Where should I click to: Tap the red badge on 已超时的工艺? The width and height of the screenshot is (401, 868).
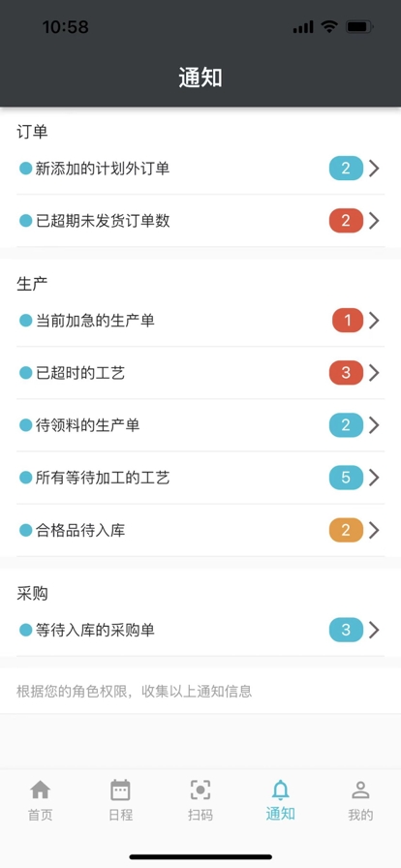coord(346,373)
